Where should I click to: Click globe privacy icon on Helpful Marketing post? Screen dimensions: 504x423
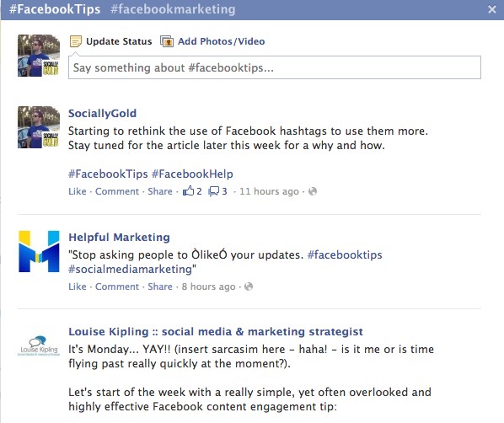pyautogui.click(x=249, y=286)
